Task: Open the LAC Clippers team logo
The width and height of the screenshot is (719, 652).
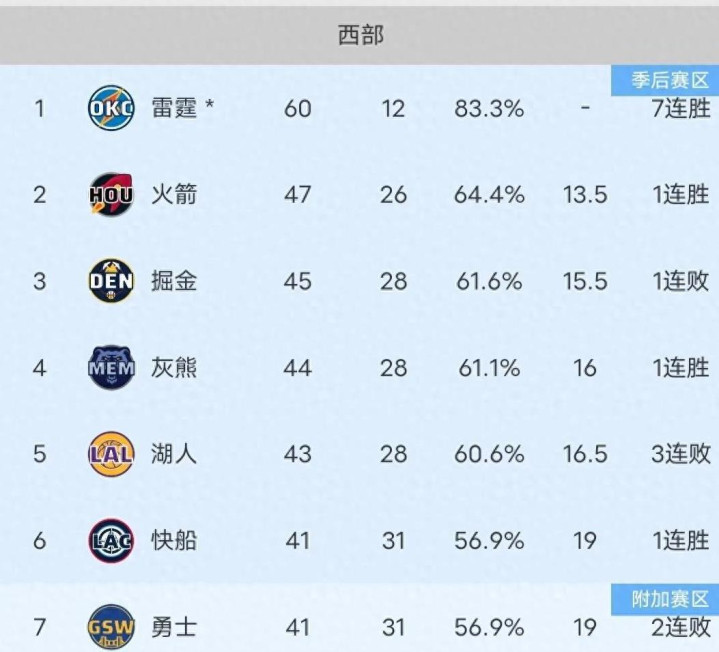Action: click(111, 541)
